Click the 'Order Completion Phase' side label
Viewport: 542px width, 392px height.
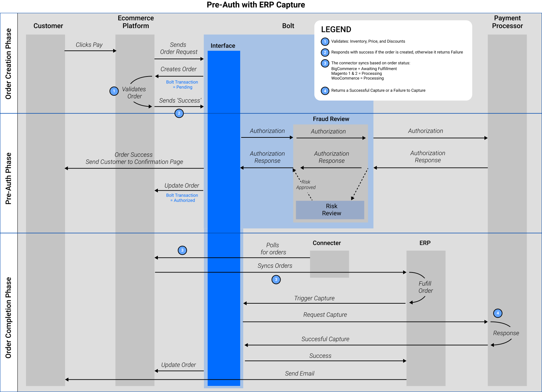[8, 318]
